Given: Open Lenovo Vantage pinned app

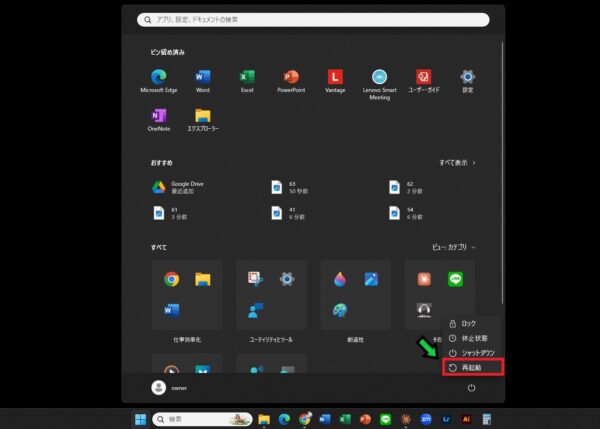Looking at the screenshot, I should (x=335, y=81).
